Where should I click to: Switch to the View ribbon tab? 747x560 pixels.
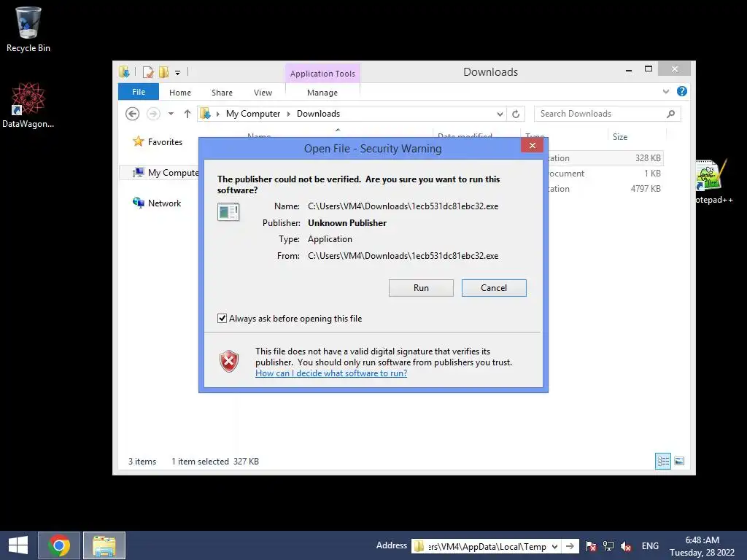[x=263, y=93]
